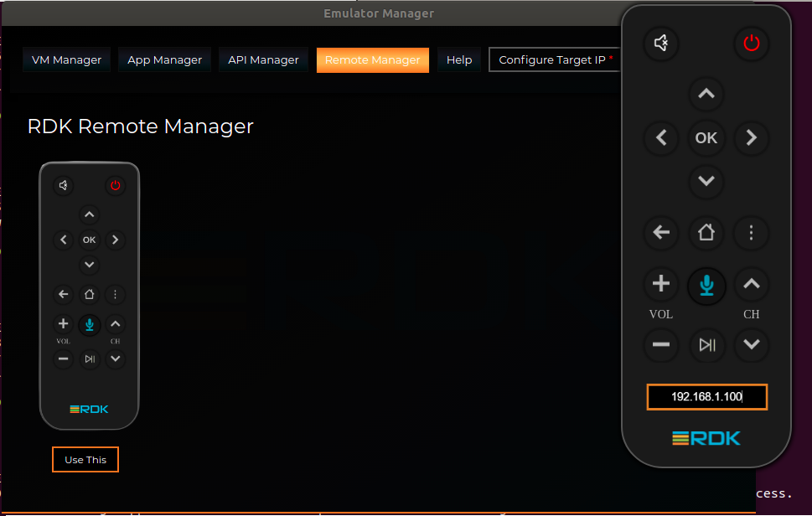Tap the home icon on the large remote

706,233
